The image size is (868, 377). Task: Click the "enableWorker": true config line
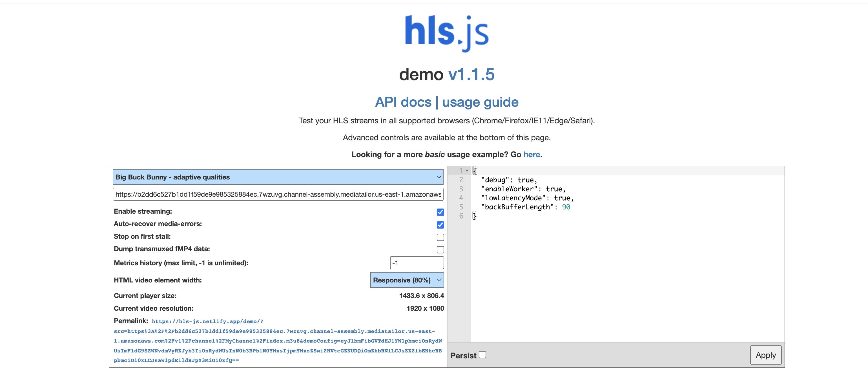click(x=523, y=189)
